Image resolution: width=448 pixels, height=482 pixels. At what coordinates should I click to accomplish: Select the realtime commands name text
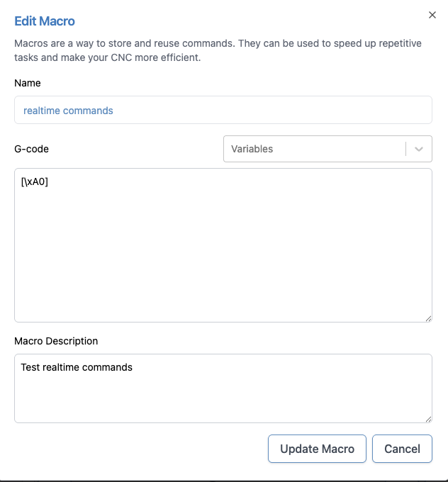click(68, 111)
